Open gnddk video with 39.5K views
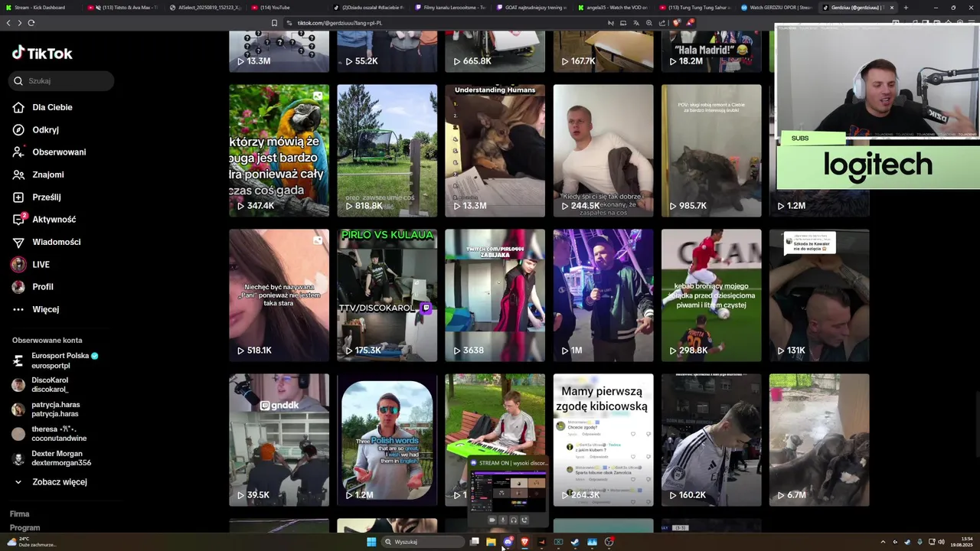The image size is (980, 551). 279,440
